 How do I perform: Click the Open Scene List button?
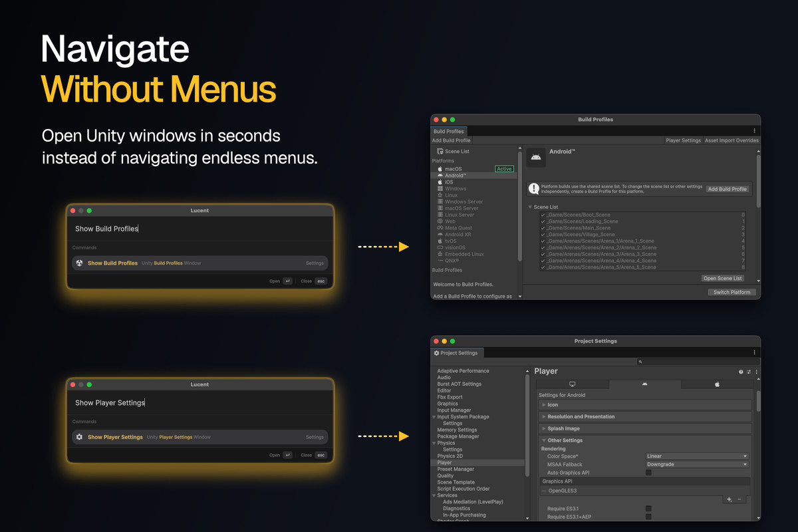point(723,278)
